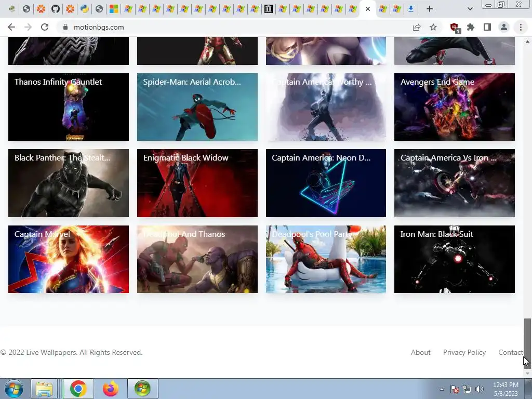Open the Action Center flag icon

(454, 389)
